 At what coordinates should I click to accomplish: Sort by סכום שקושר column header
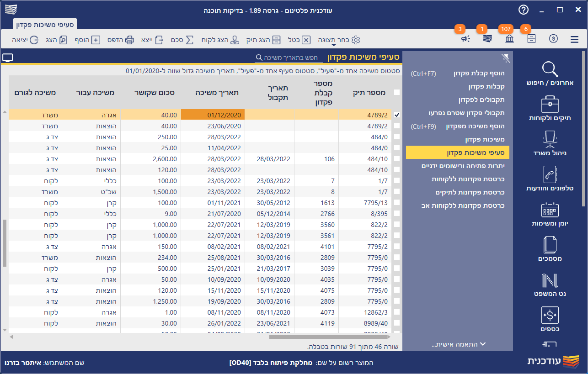(151, 92)
